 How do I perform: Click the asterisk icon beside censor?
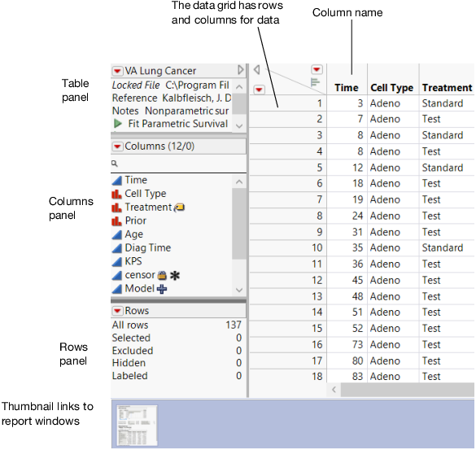[x=175, y=275]
